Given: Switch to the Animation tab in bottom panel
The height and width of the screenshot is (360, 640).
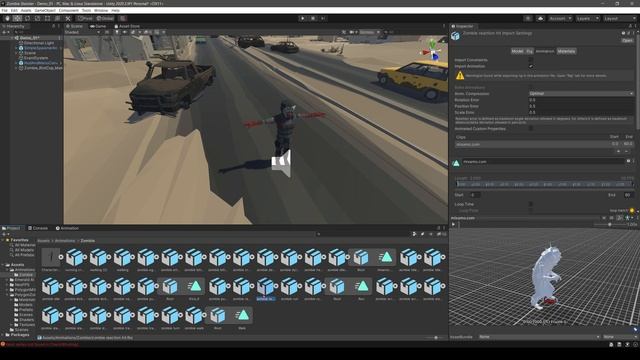Looking at the screenshot, I should click(67, 228).
